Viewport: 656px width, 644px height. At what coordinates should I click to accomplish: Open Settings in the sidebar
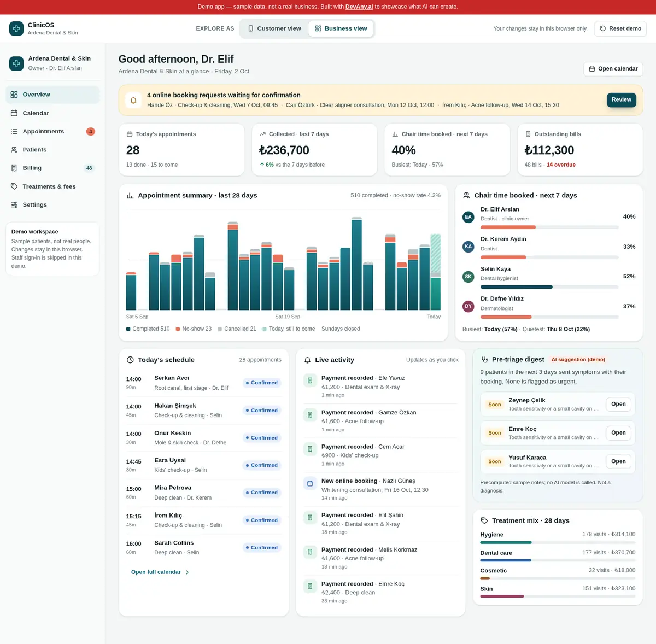(52, 204)
